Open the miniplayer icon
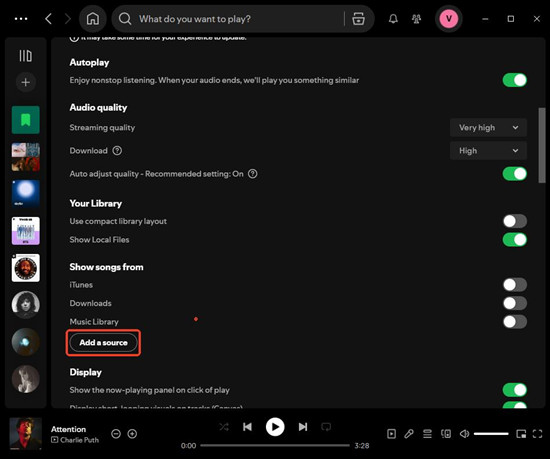The image size is (550, 459). 521,434
